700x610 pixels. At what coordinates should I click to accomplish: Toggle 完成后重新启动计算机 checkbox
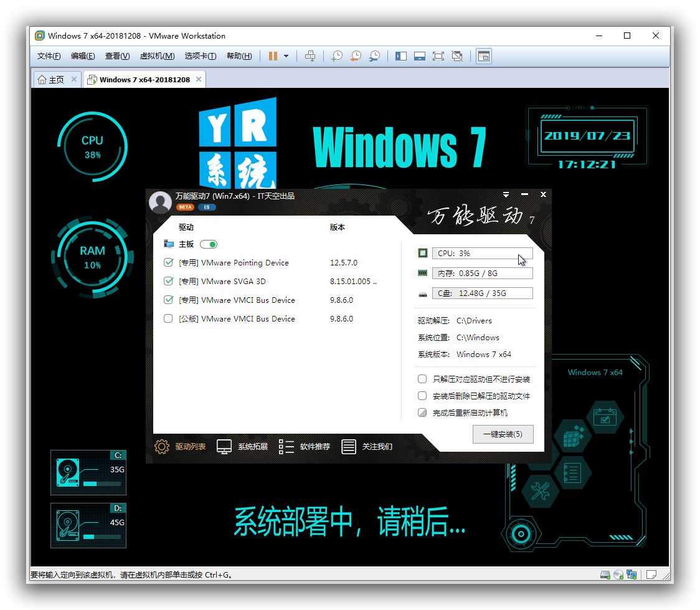click(422, 412)
